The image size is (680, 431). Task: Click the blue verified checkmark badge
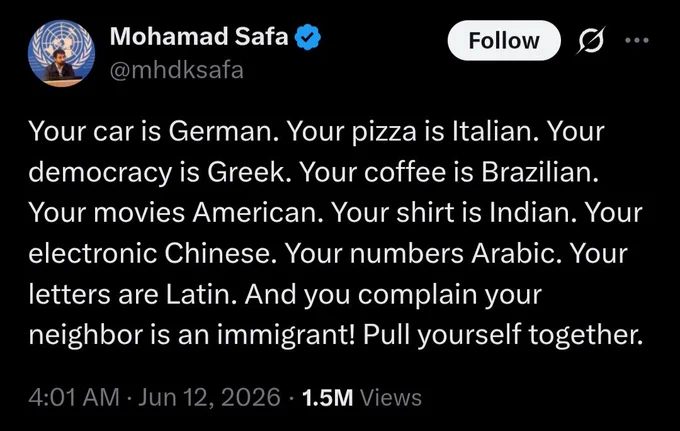[x=307, y=37]
